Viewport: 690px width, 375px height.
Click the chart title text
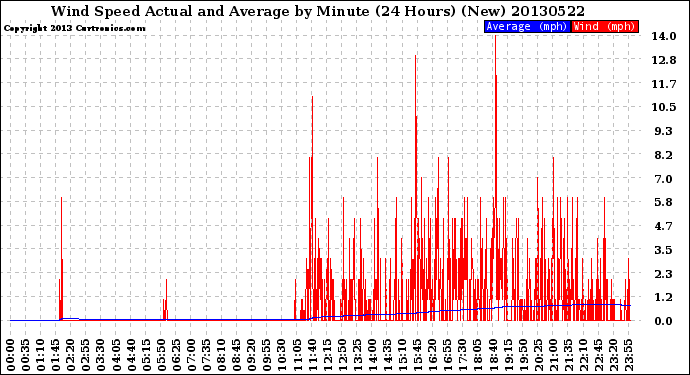click(x=318, y=11)
